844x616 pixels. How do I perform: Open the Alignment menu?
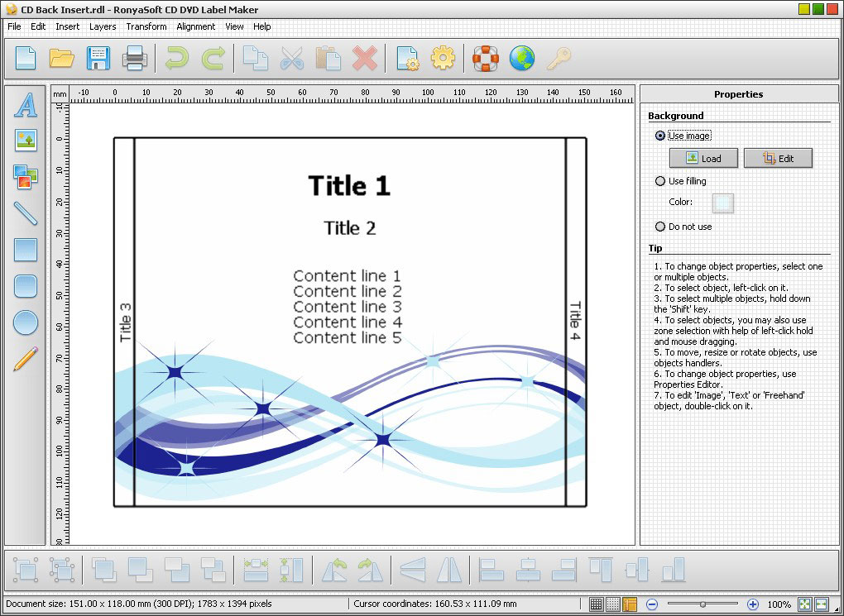tap(195, 26)
